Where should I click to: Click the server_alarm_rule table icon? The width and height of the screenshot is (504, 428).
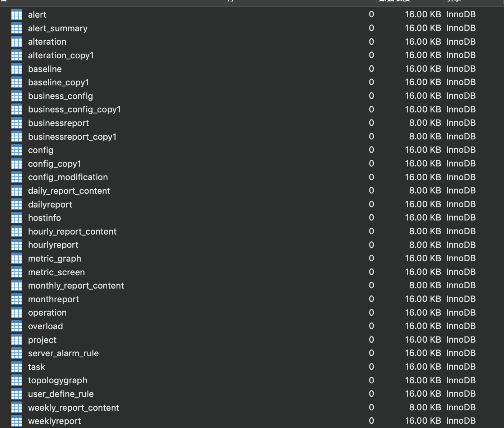click(x=17, y=353)
